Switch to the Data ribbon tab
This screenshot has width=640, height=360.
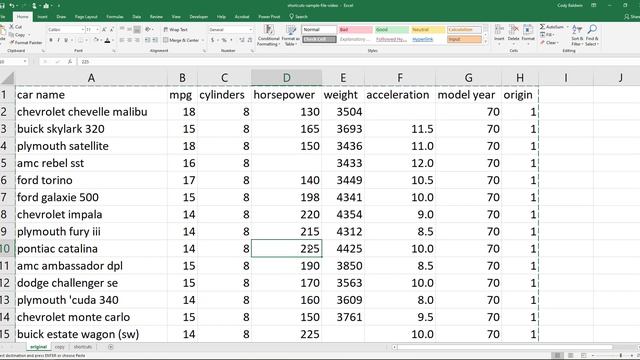point(136,17)
